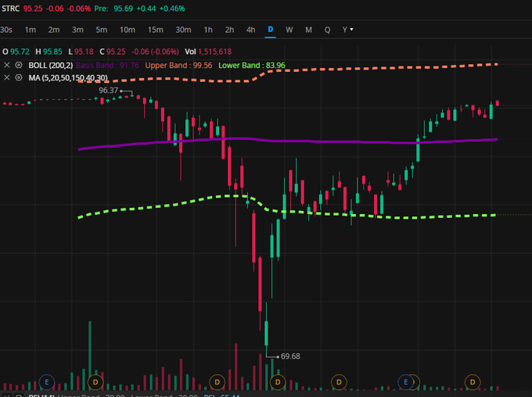Open the earnings E marker overlapping a D marker

tap(405, 382)
